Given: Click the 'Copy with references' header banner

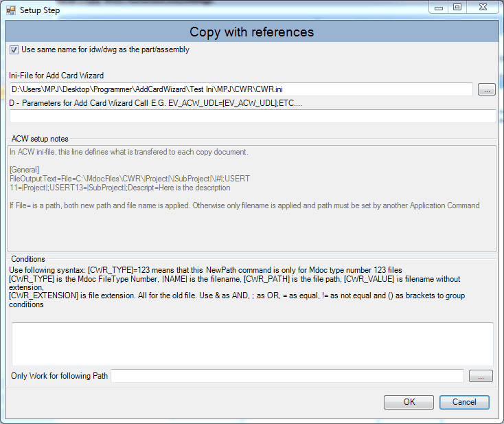Looking at the screenshot, I should tap(251, 32).
